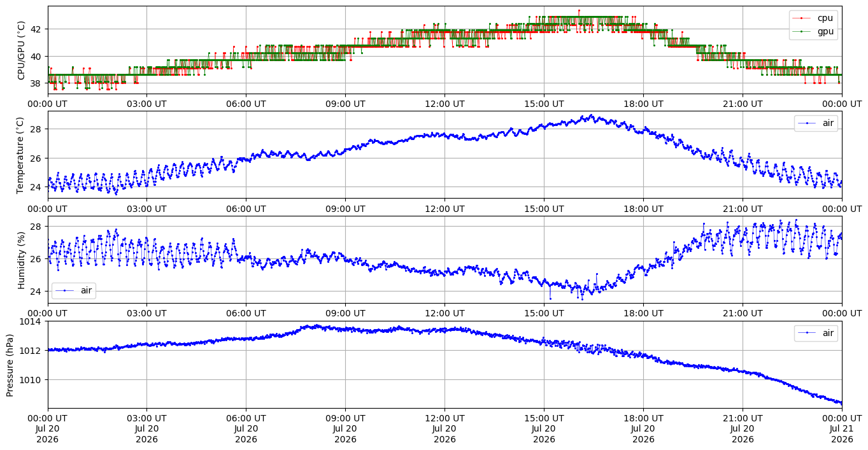Viewport: 868px width, 450px height.
Task: Click the 1014 tick on the pressure axis
Action: [x=32, y=321]
